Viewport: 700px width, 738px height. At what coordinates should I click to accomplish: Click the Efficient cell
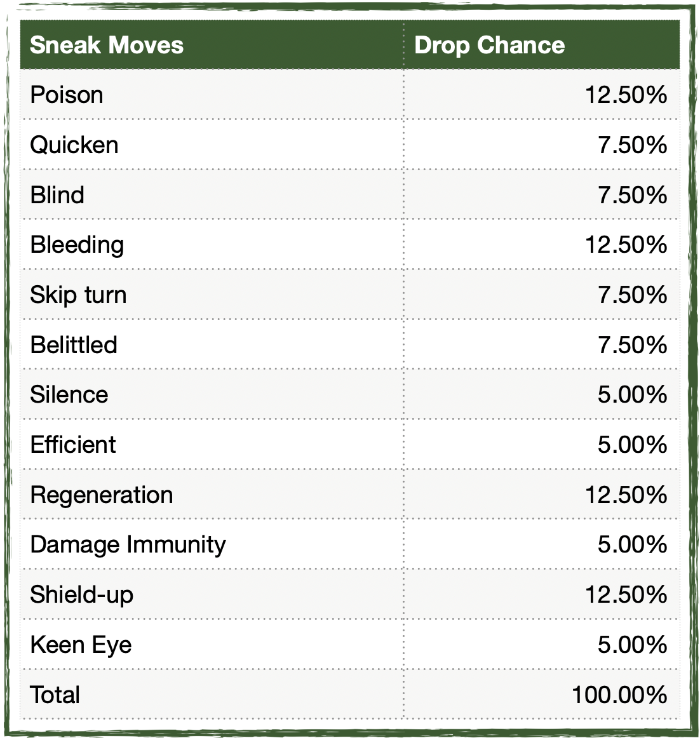coord(73,445)
